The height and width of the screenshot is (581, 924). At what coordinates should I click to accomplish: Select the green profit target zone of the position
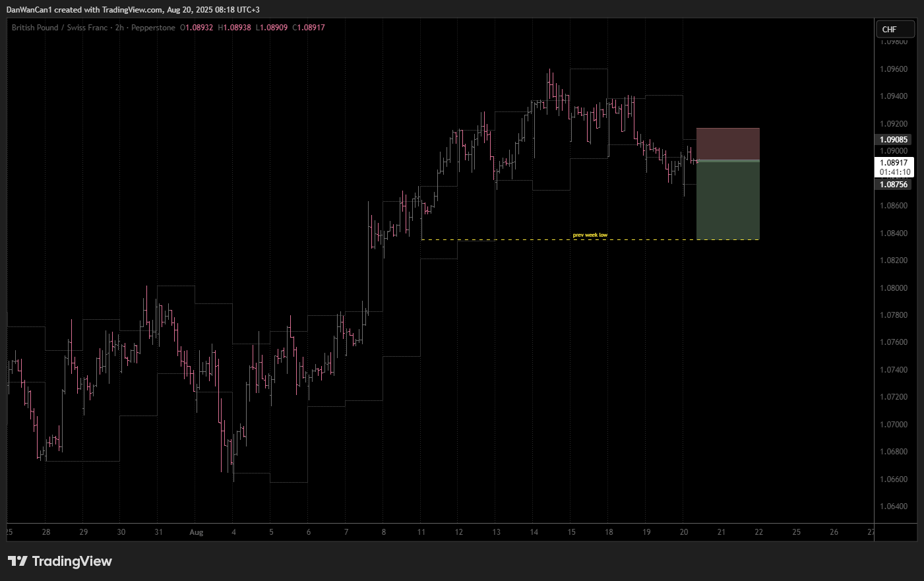(x=728, y=200)
